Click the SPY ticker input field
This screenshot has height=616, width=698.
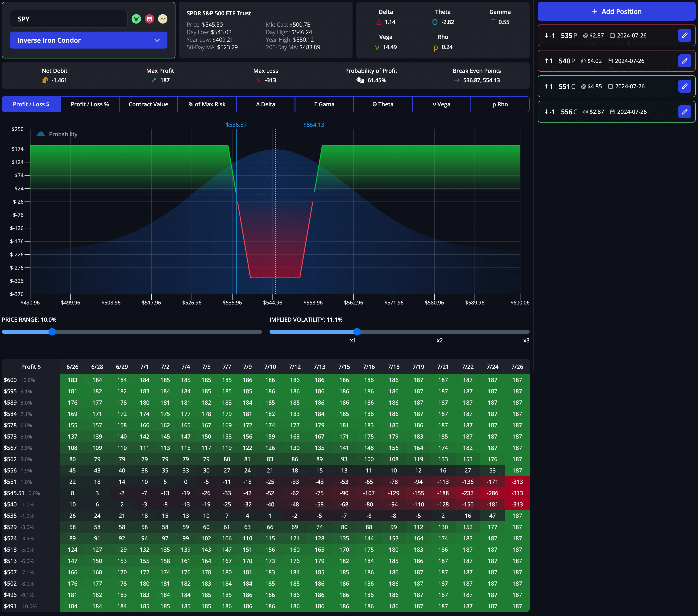point(69,19)
